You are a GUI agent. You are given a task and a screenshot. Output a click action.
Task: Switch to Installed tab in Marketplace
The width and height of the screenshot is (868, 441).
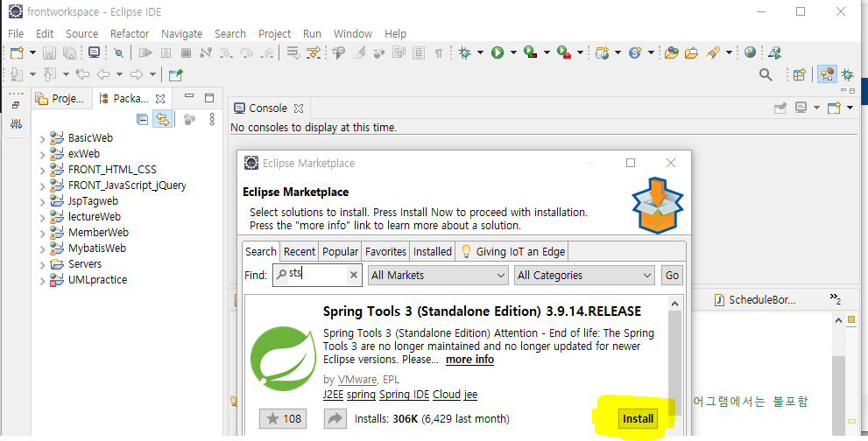(433, 251)
